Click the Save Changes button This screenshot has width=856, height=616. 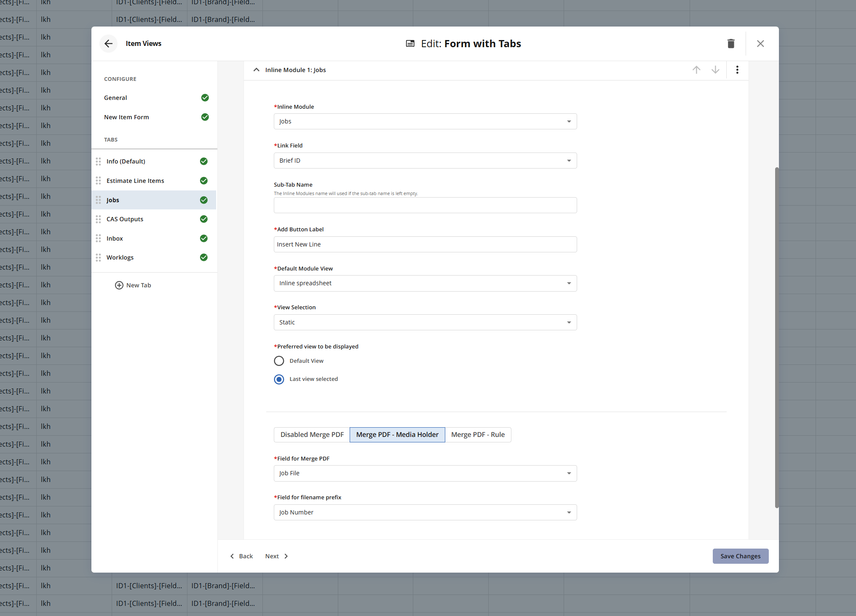coord(740,556)
